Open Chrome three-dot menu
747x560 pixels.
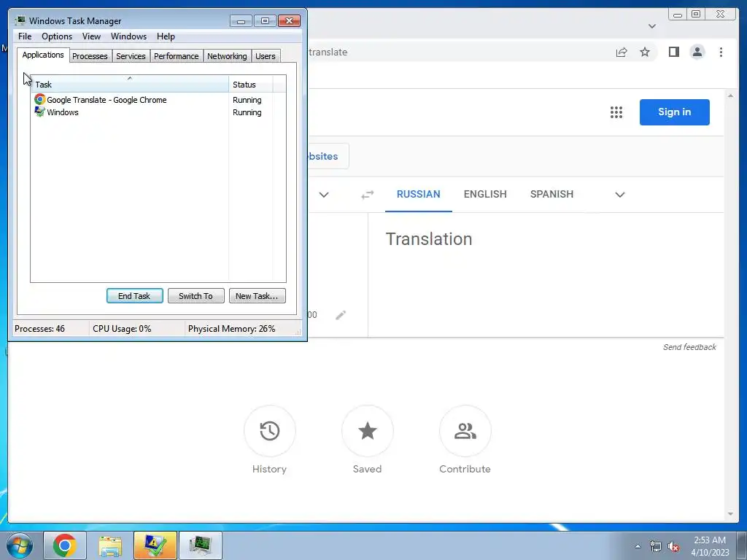[721, 52]
